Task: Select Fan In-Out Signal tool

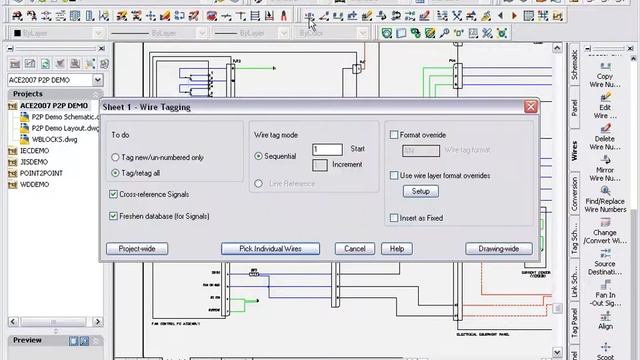Action: click(x=605, y=293)
